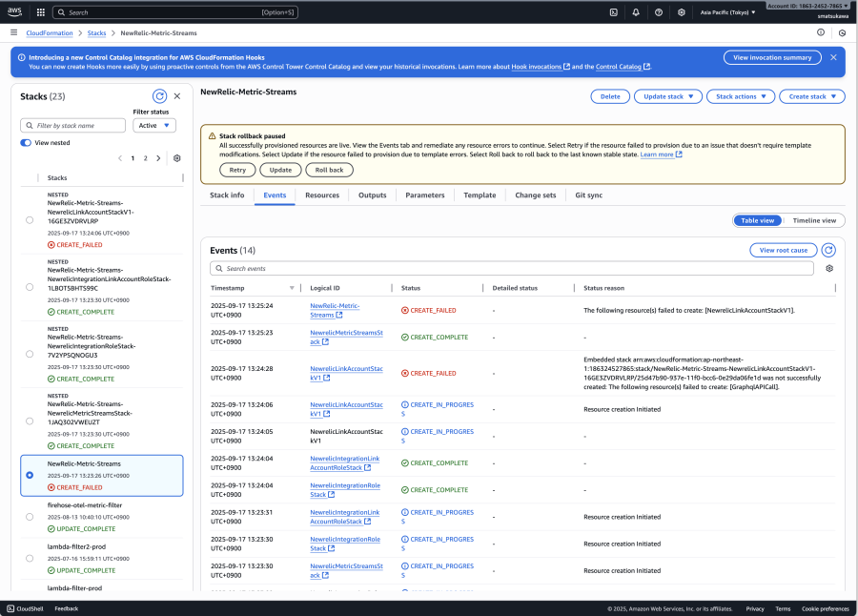The image size is (858, 616).
Task: Open the Change sets tab
Action: (x=536, y=195)
